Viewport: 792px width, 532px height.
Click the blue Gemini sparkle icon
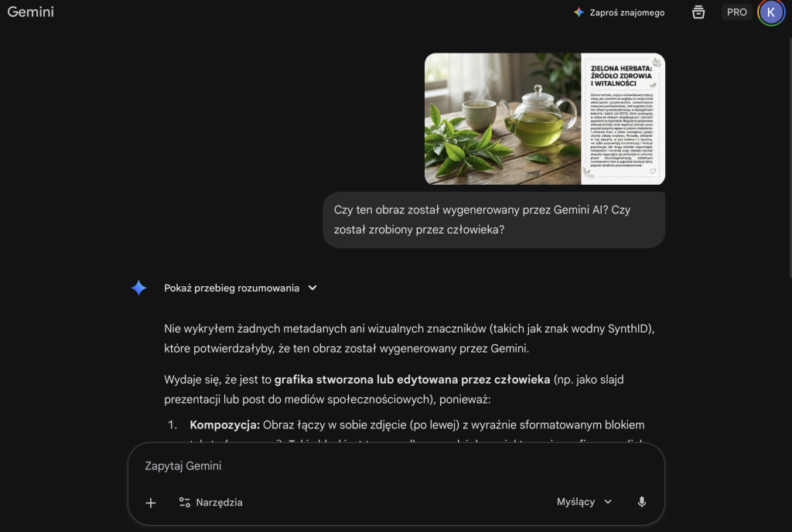coord(138,288)
